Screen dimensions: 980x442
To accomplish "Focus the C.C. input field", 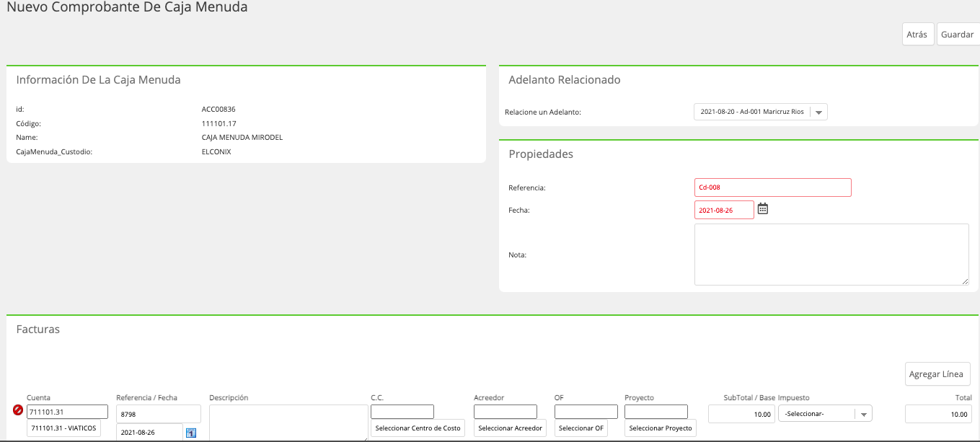I will tap(402, 412).
